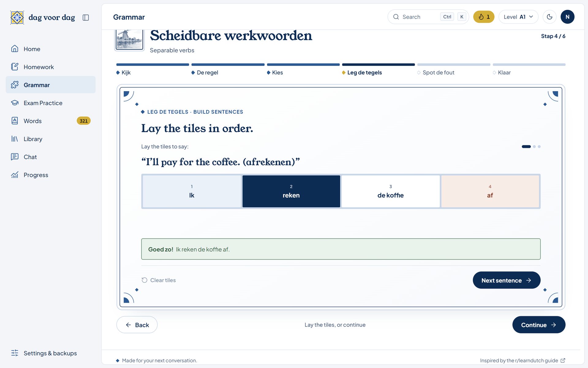The height and width of the screenshot is (368, 588).
Task: Open the streak flame counter
Action: [484, 17]
